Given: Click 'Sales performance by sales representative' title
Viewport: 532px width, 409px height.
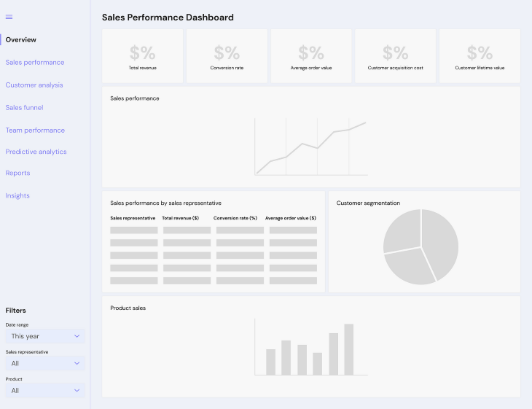Looking at the screenshot, I should coord(165,203).
